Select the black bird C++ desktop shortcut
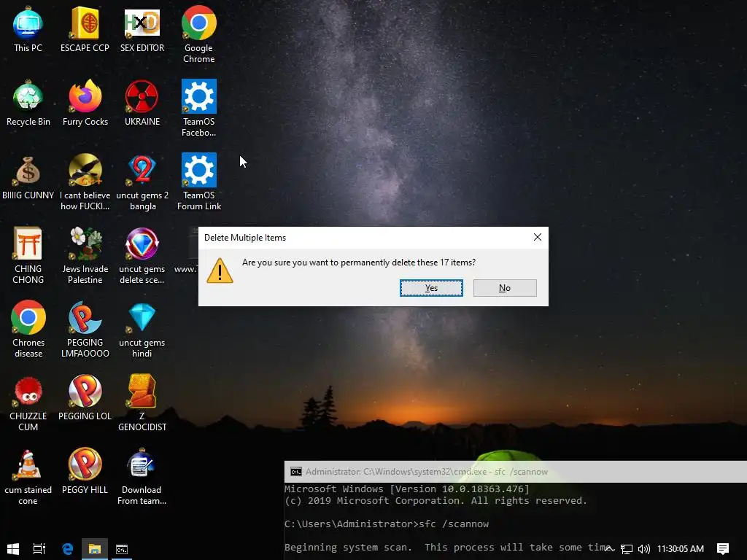This screenshot has height=560, width=747. [x=85, y=182]
